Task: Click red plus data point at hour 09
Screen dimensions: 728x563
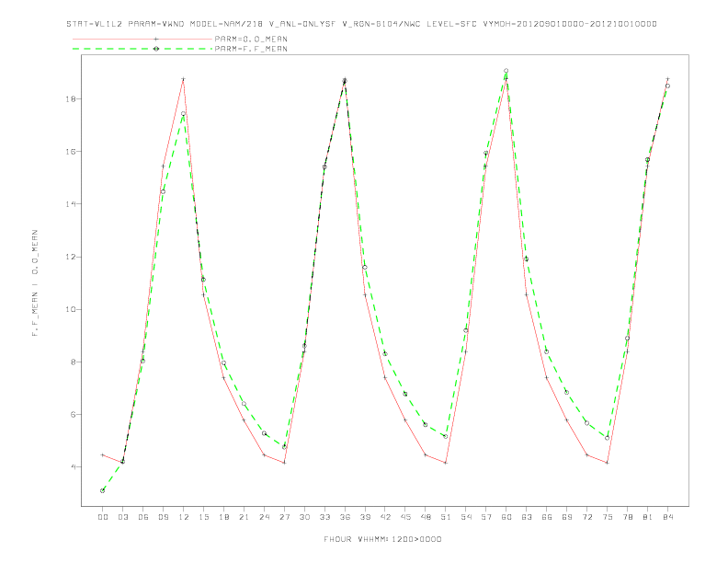Action: pos(163,166)
